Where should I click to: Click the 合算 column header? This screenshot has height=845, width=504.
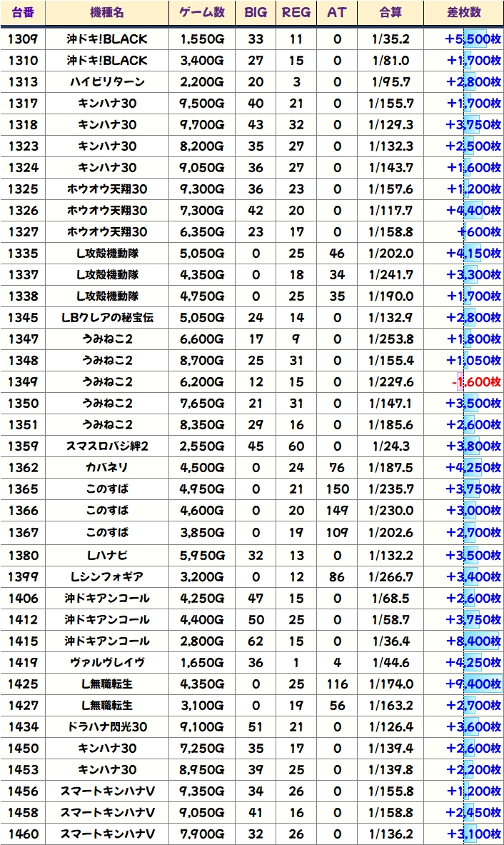pos(390,13)
